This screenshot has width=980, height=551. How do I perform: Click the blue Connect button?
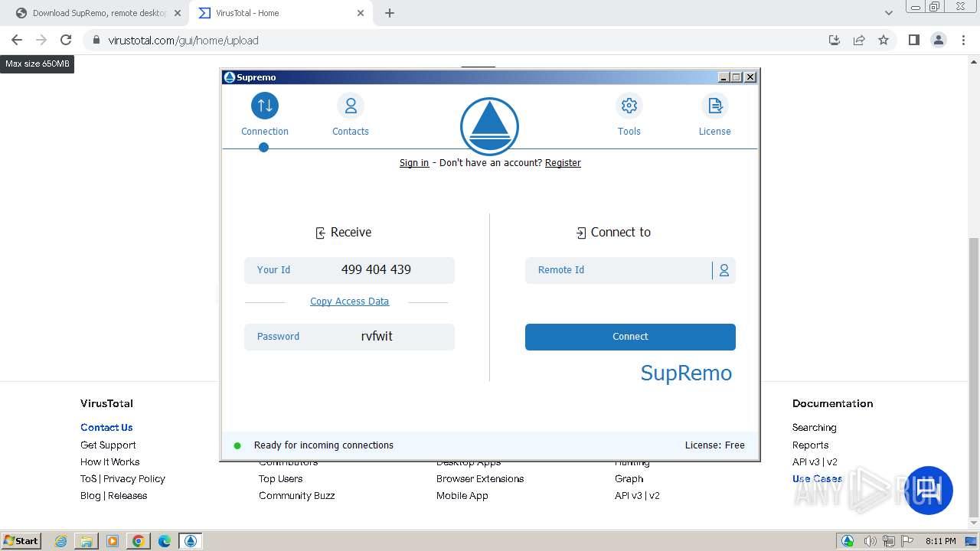pos(630,337)
